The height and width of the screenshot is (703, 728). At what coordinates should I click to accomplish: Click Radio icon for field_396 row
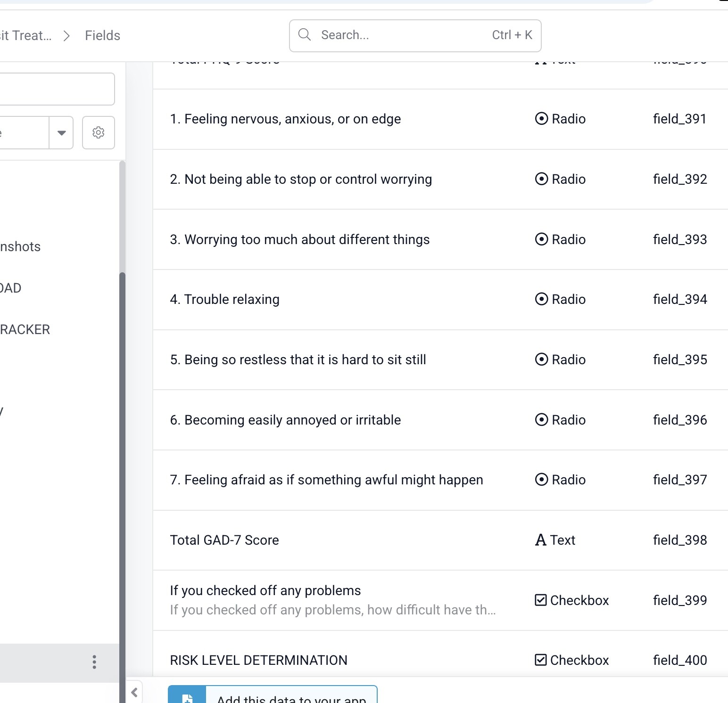click(541, 420)
